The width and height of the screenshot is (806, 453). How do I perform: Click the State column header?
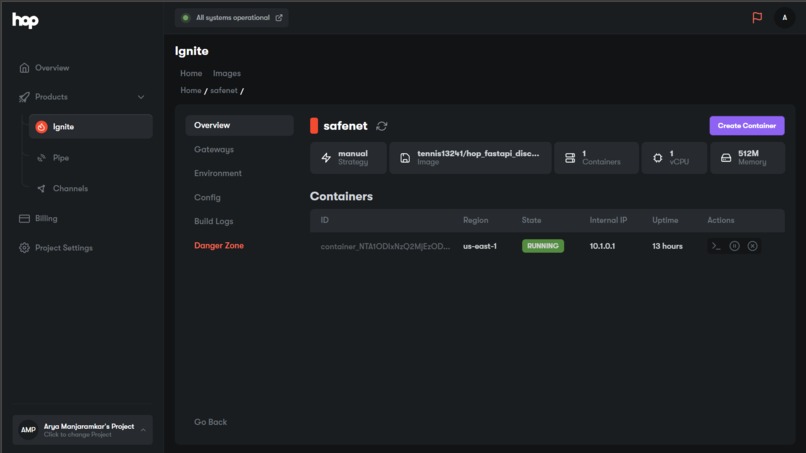(x=531, y=220)
